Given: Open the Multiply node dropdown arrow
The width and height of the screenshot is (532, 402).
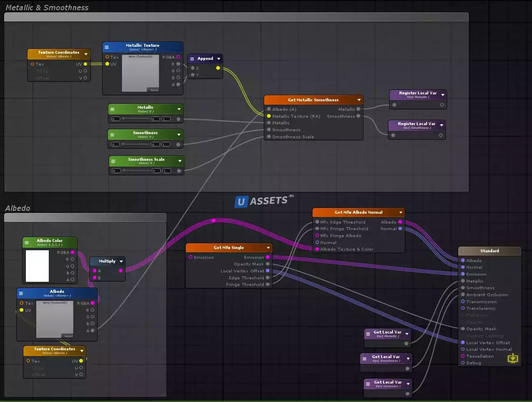Looking at the screenshot, I should [121, 261].
